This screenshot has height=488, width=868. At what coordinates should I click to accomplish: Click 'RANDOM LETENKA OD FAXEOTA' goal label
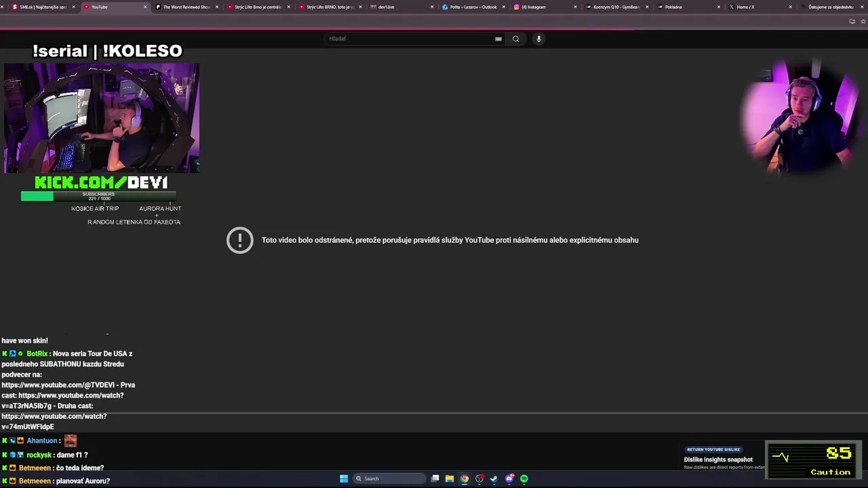[134, 222]
